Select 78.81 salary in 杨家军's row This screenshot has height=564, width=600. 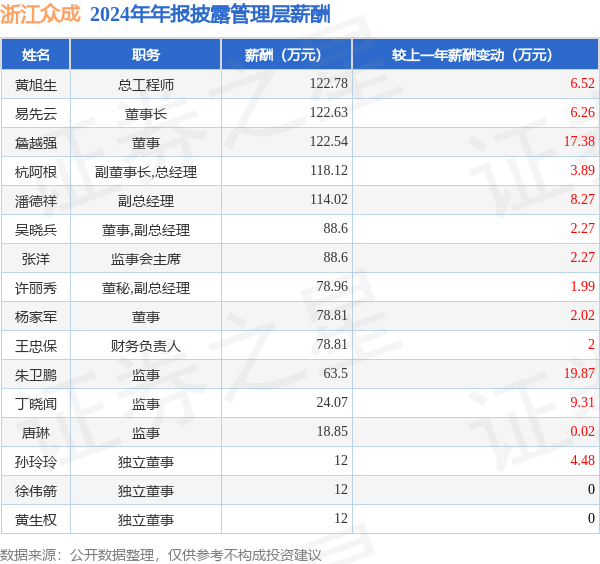332,316
